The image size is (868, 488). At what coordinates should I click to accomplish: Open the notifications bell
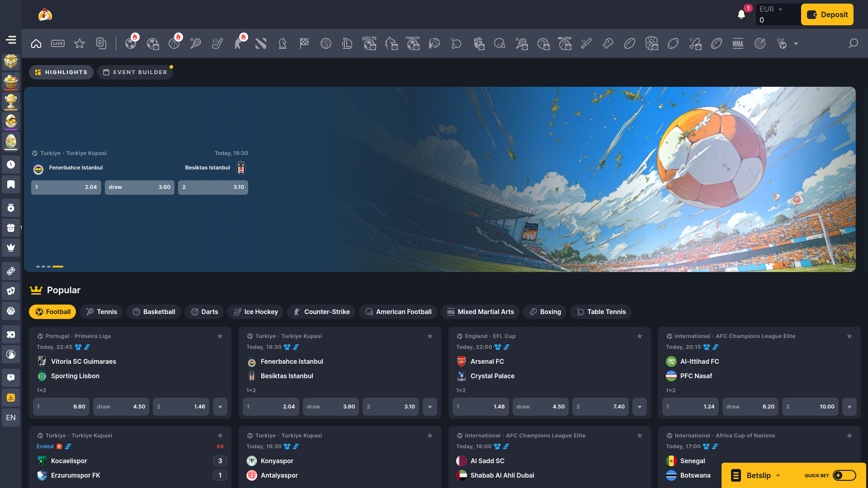pyautogui.click(x=741, y=14)
